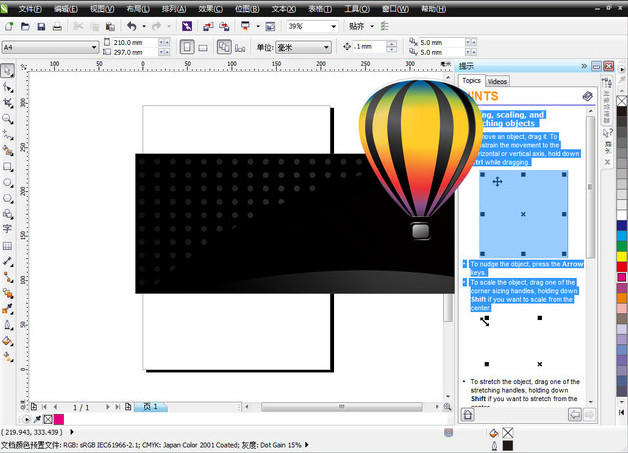Select the Outline pen tool

pos(7,325)
